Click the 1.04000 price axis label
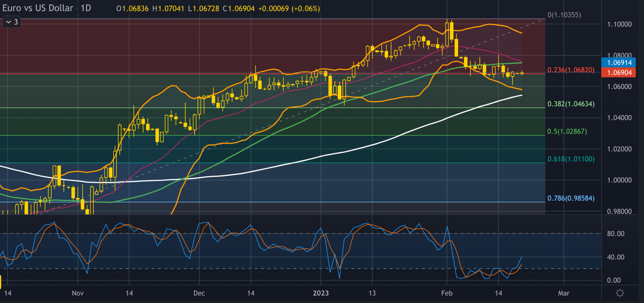Image resolution: width=644 pixels, height=303 pixels. coord(619,118)
